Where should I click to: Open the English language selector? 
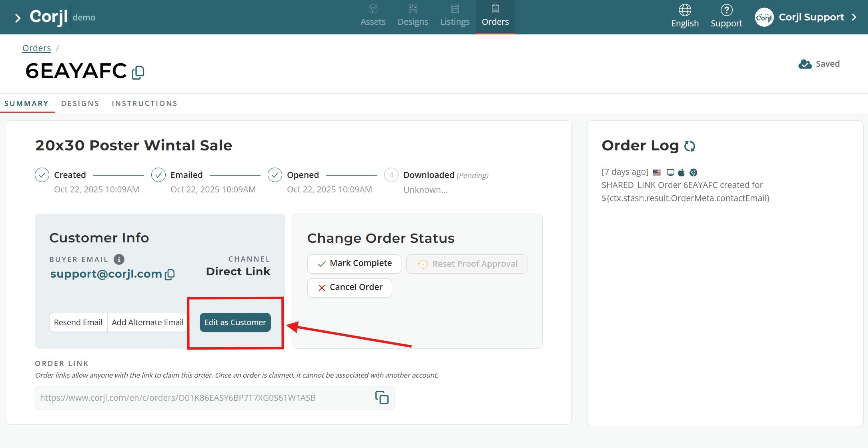coord(685,16)
